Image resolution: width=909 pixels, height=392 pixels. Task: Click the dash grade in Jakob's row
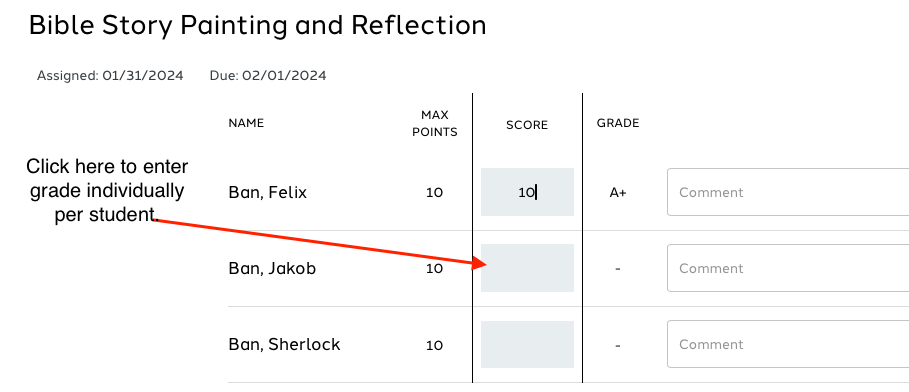coord(618,268)
